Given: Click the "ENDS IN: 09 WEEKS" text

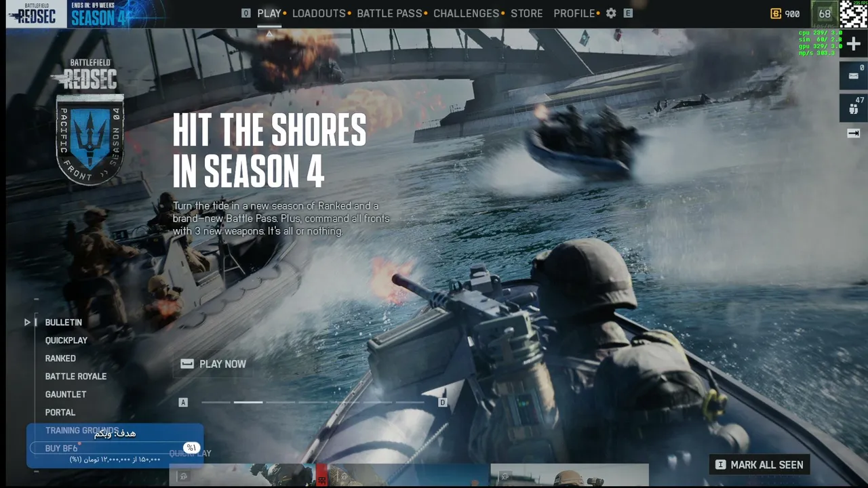Looking at the screenshot, I should (x=93, y=5).
